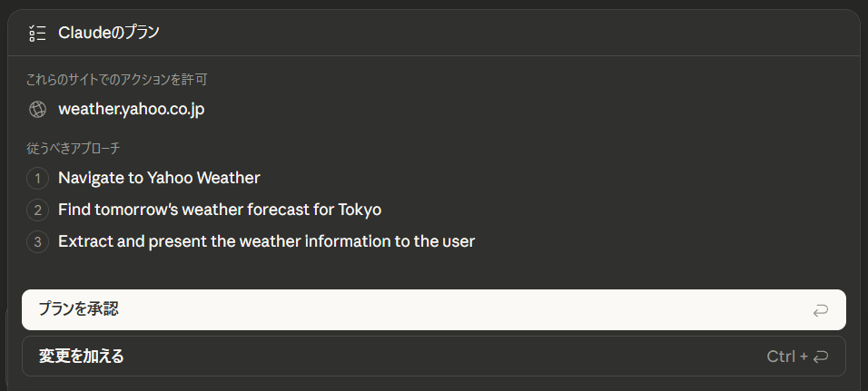Approve the plan with プランを承認
The width and height of the screenshot is (868, 391).
pyautogui.click(x=433, y=309)
